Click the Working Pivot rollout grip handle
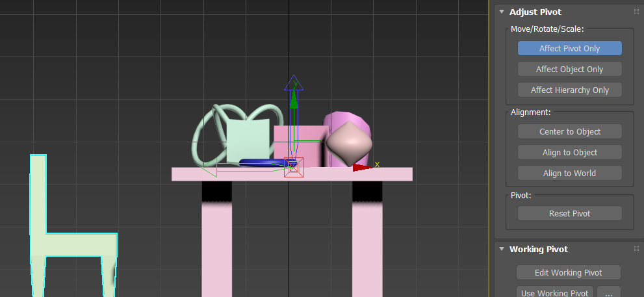This screenshot has width=644, height=297. [x=637, y=249]
